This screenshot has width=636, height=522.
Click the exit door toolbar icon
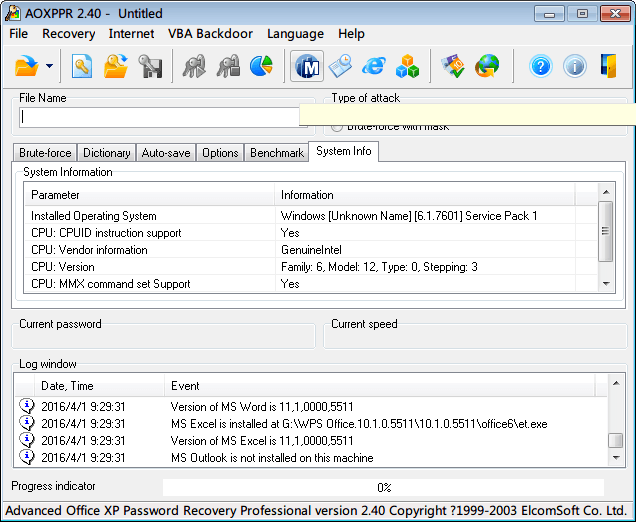608,66
